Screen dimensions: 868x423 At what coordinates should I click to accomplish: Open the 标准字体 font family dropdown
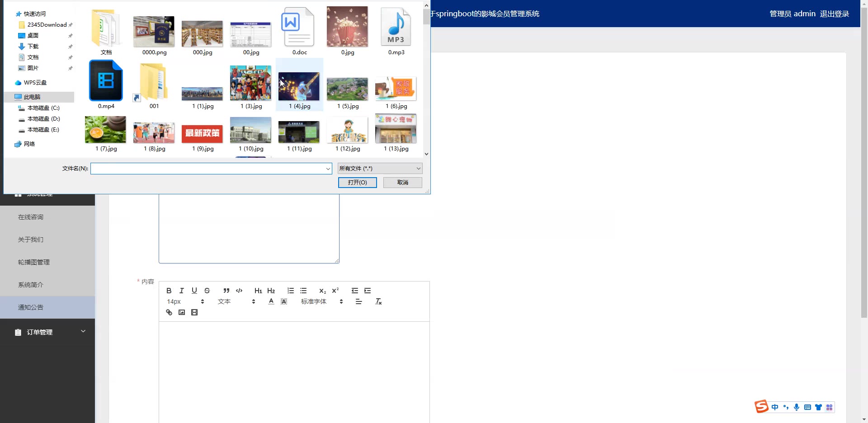pos(322,301)
